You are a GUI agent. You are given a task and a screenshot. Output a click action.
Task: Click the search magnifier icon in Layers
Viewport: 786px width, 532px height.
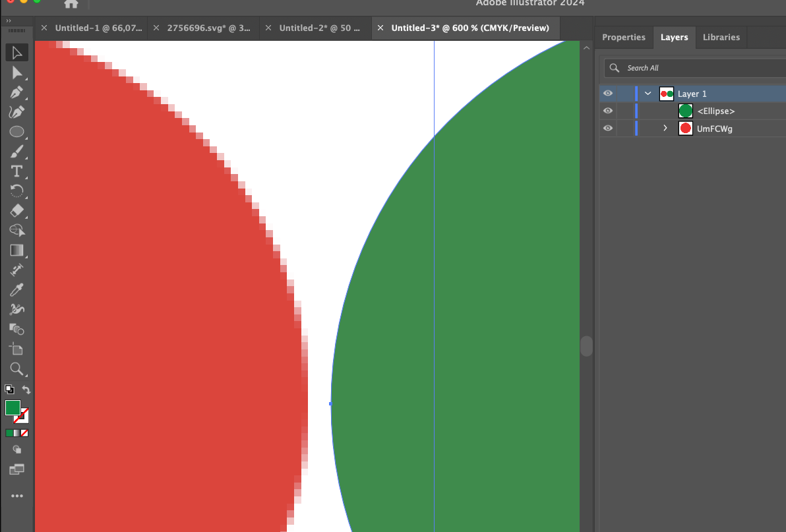pyautogui.click(x=615, y=68)
